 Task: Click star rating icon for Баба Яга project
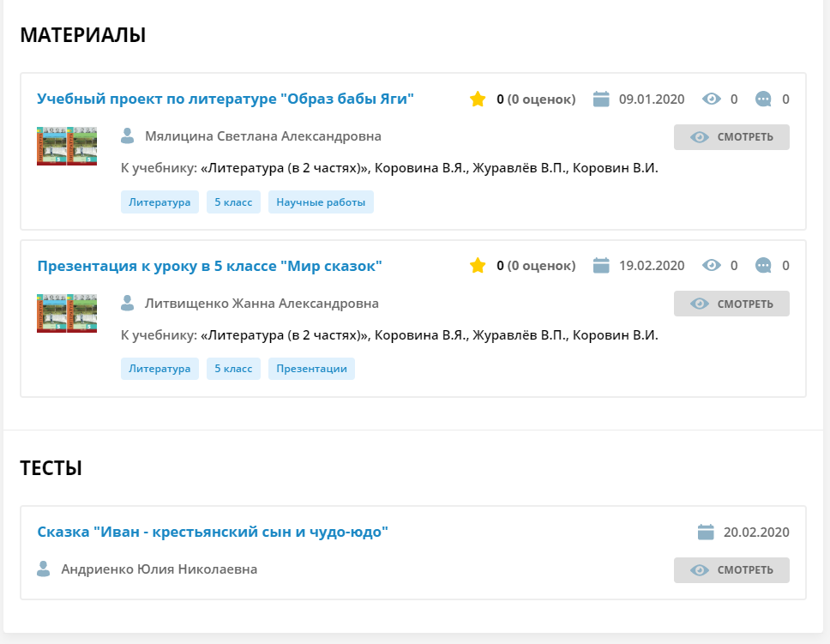click(478, 99)
